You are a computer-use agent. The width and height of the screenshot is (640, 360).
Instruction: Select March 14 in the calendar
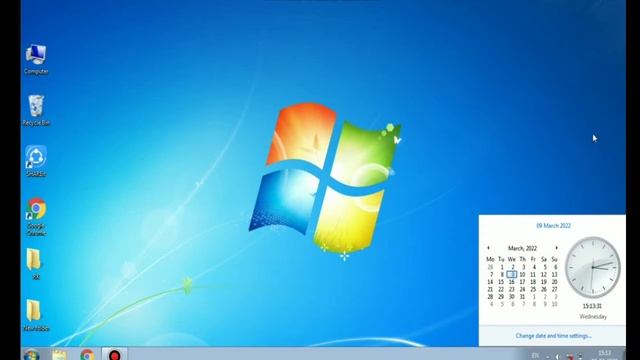point(490,282)
